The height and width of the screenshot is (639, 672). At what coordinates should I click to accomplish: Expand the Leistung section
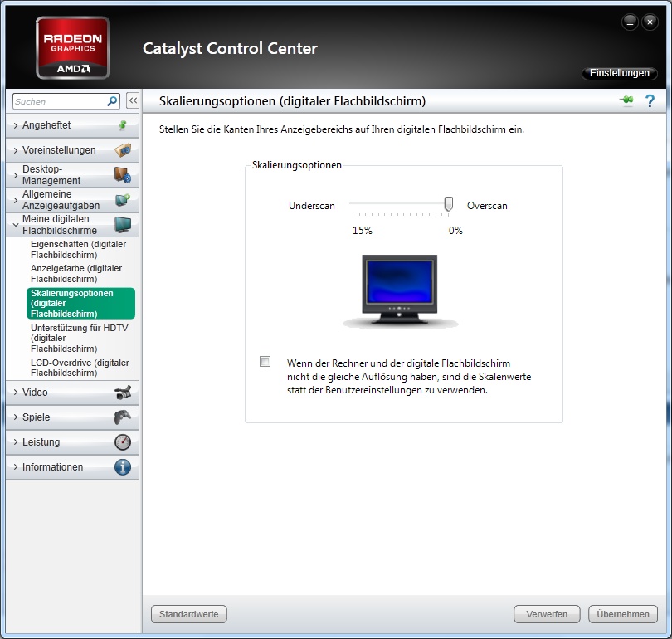pyautogui.click(x=16, y=441)
